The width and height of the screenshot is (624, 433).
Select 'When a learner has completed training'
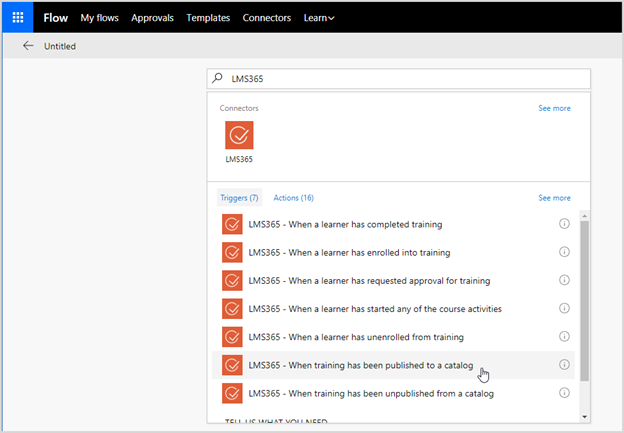click(x=393, y=224)
